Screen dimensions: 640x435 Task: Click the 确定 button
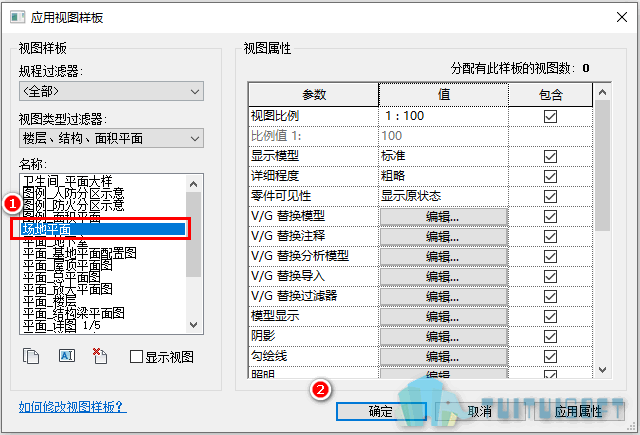[x=381, y=411]
